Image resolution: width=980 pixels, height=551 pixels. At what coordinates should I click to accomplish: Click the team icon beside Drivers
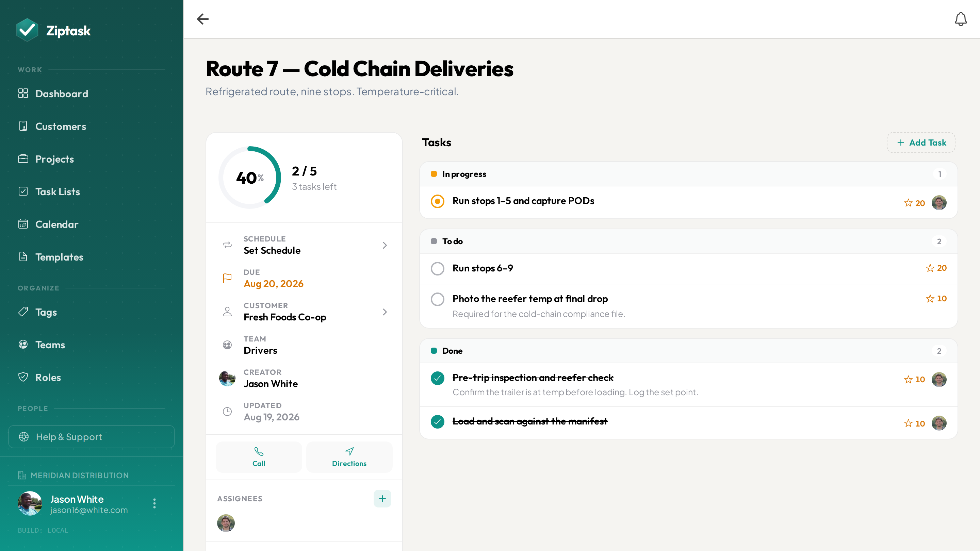(x=227, y=345)
